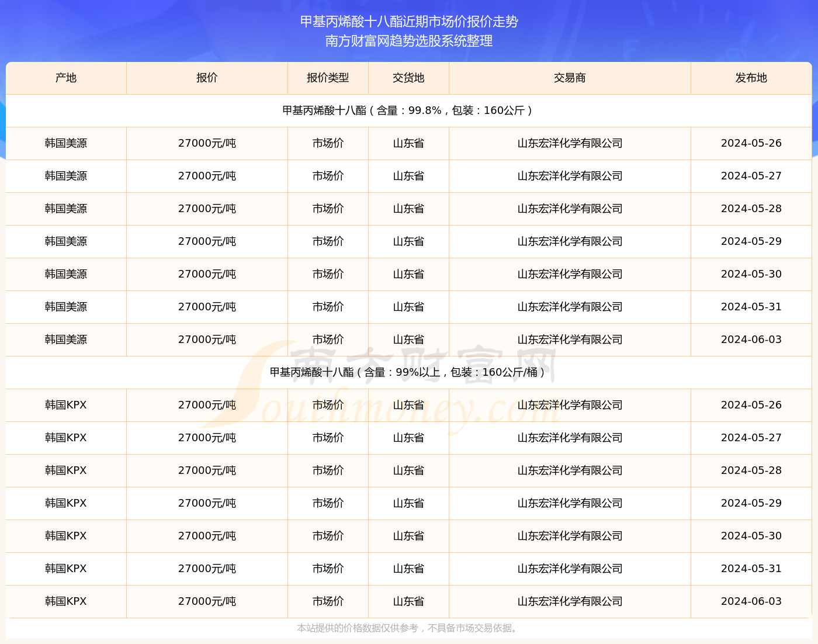
Task: Select the title 甲基丙烯酸十八酯近期市场价报价走势
Action: [x=409, y=22]
